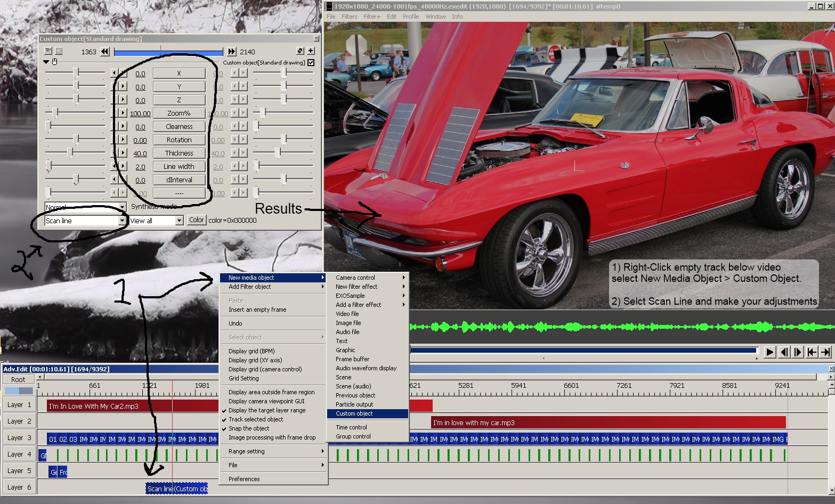This screenshot has width=835, height=504.
Task: Open the Normal synthesis mode dropdown
Action: [121, 207]
